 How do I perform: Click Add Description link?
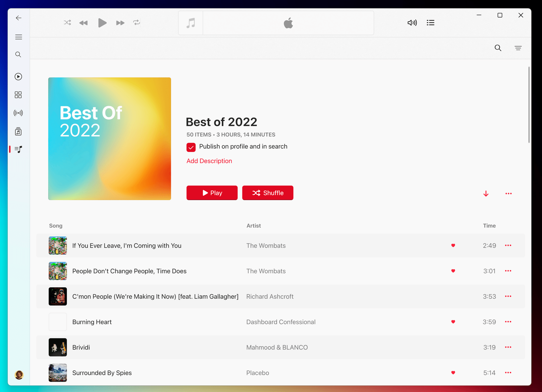(x=209, y=161)
